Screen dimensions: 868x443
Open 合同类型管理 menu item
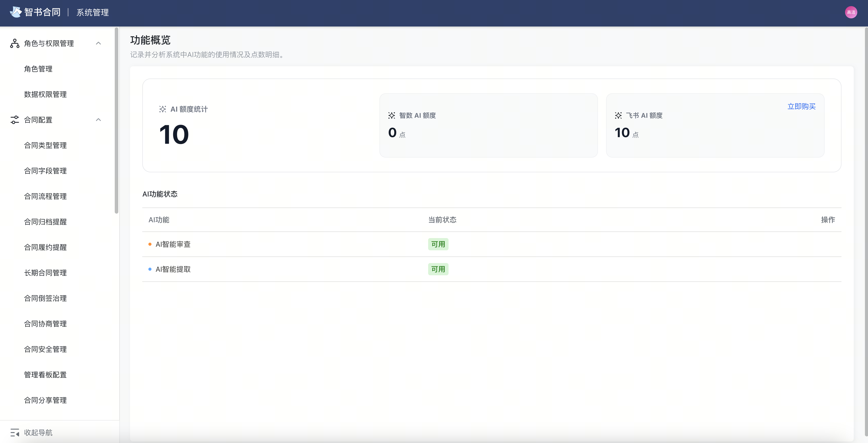45,146
